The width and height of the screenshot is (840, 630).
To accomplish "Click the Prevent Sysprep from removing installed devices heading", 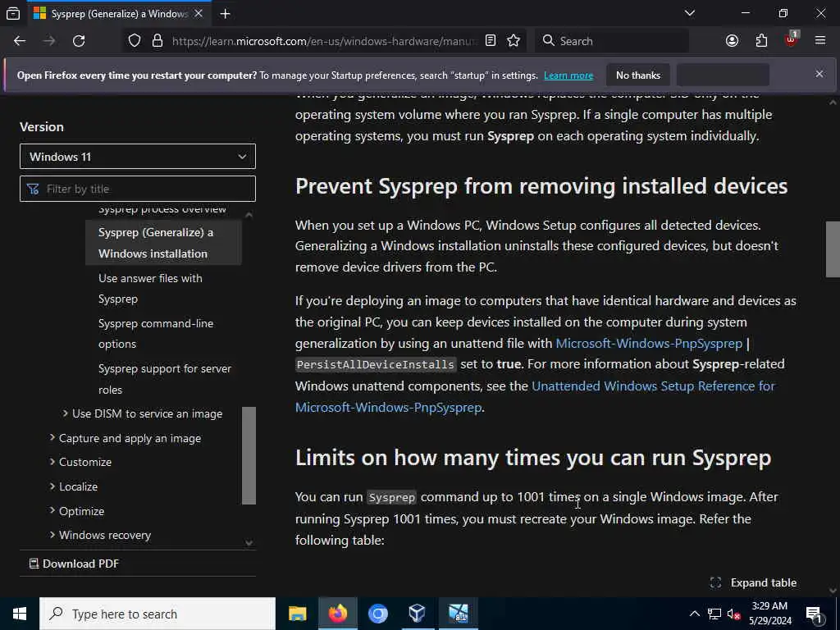I will point(541,186).
